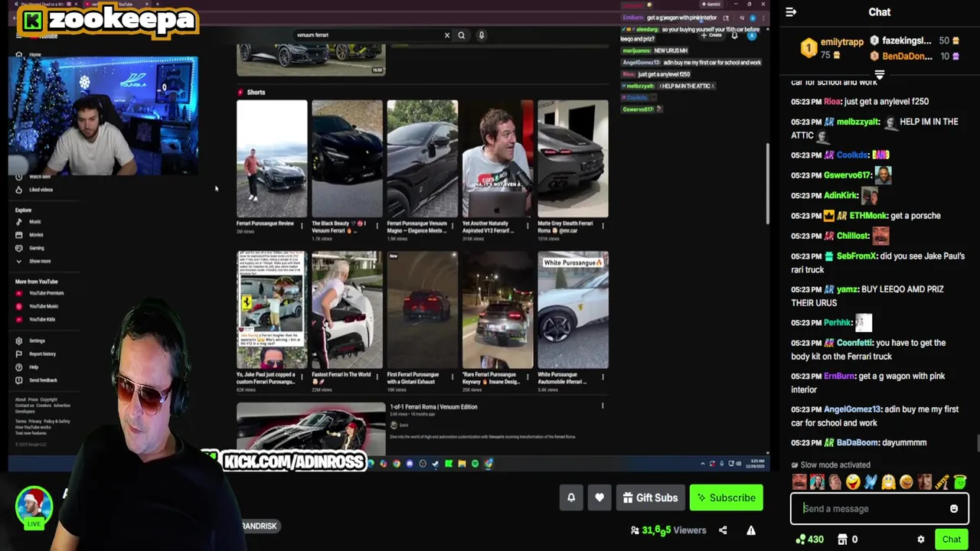Click the YouTube page vertical scrollbar
Viewport: 980px width, 551px height.
[767, 184]
